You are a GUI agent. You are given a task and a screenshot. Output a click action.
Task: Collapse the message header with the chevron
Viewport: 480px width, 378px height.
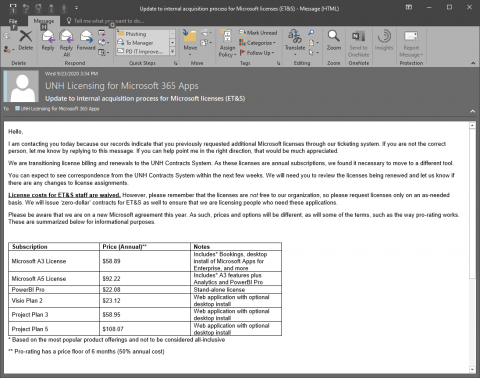tap(473, 111)
